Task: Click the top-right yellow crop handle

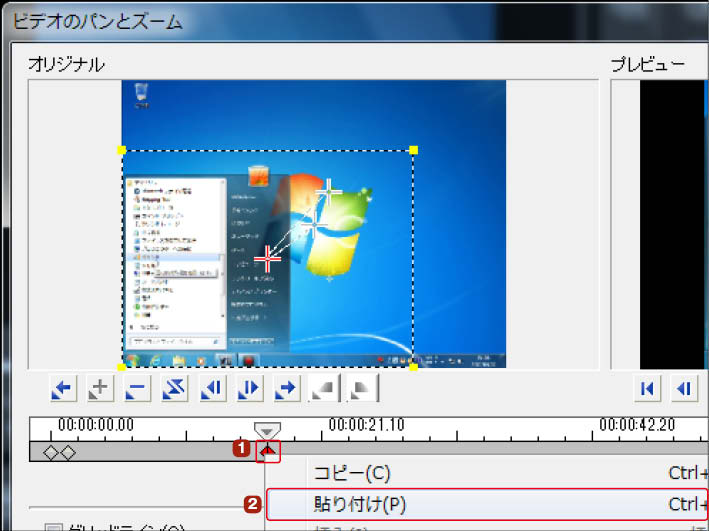Action: click(x=413, y=150)
